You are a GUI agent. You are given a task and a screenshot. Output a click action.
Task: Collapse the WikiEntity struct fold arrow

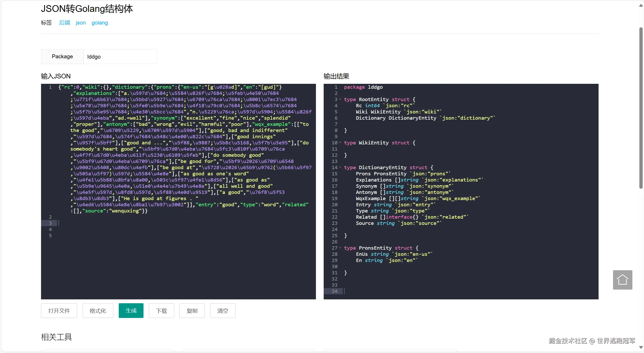tap(340, 143)
